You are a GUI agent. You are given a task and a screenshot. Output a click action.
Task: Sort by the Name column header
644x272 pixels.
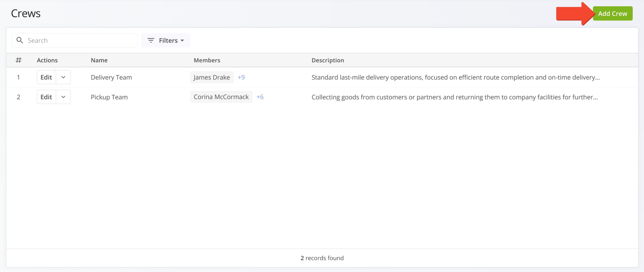(x=99, y=60)
